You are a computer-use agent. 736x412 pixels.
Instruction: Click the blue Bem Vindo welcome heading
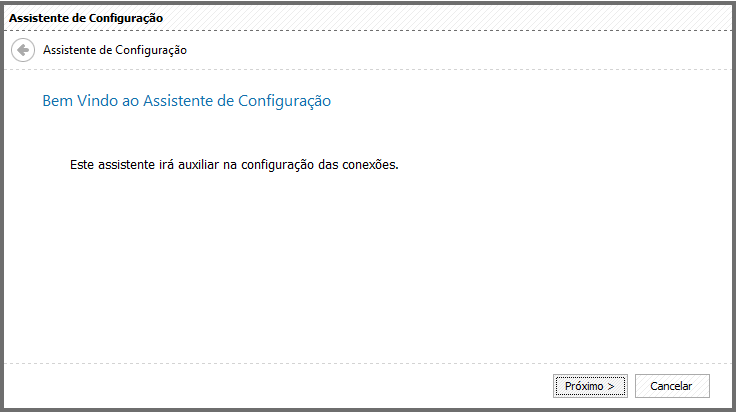tap(186, 101)
